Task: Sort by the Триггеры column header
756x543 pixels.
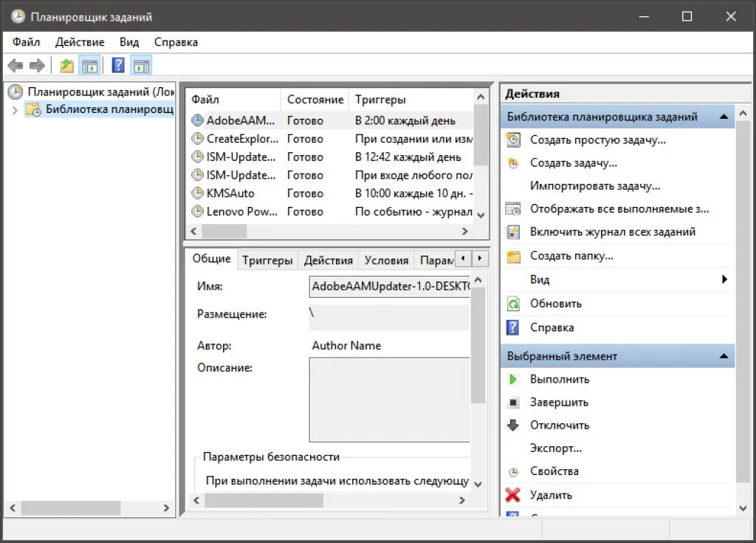Action: pyautogui.click(x=411, y=100)
